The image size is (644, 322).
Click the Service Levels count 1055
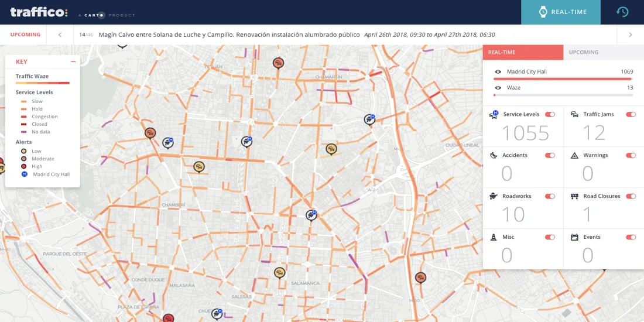tap(525, 133)
